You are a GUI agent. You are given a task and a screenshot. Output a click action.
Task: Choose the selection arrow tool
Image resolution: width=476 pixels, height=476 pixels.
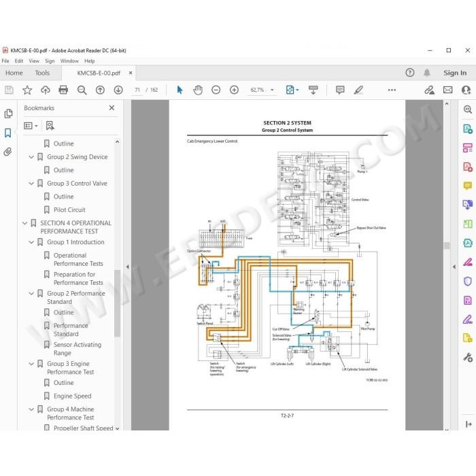coord(180,90)
